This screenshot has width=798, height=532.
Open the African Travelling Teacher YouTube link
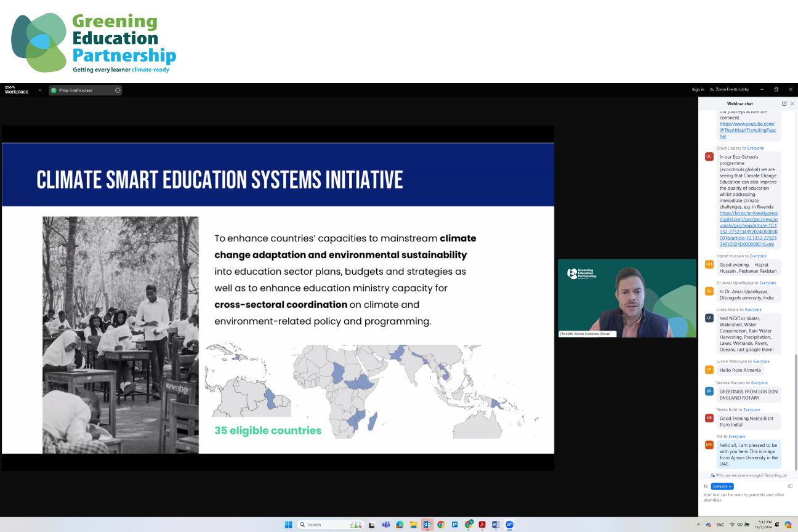pos(747,130)
